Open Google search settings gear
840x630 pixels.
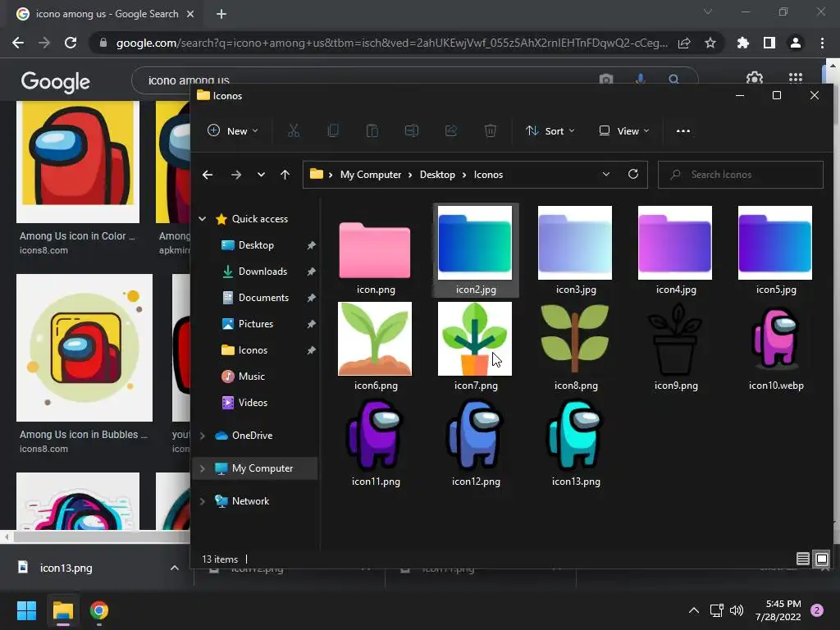pos(755,79)
